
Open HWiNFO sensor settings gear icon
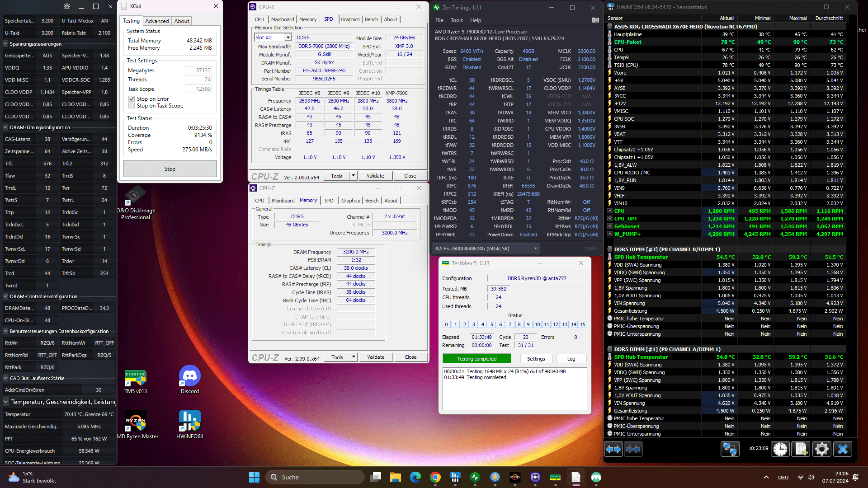[x=821, y=449]
